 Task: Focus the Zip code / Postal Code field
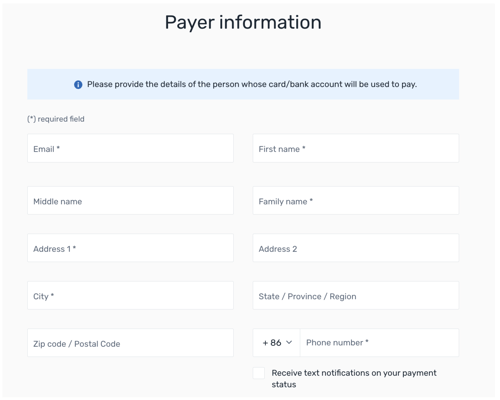click(130, 343)
